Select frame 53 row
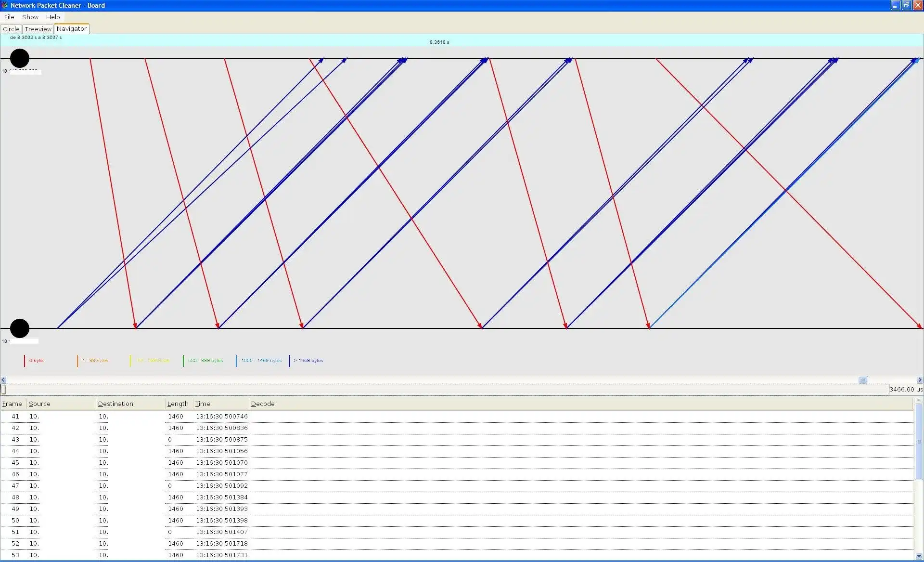 pos(457,555)
